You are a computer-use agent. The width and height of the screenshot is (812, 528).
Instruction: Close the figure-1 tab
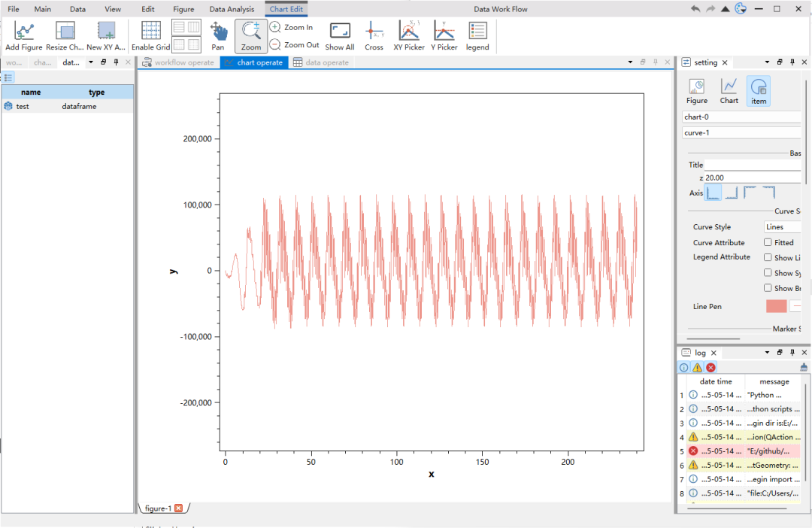(x=179, y=508)
